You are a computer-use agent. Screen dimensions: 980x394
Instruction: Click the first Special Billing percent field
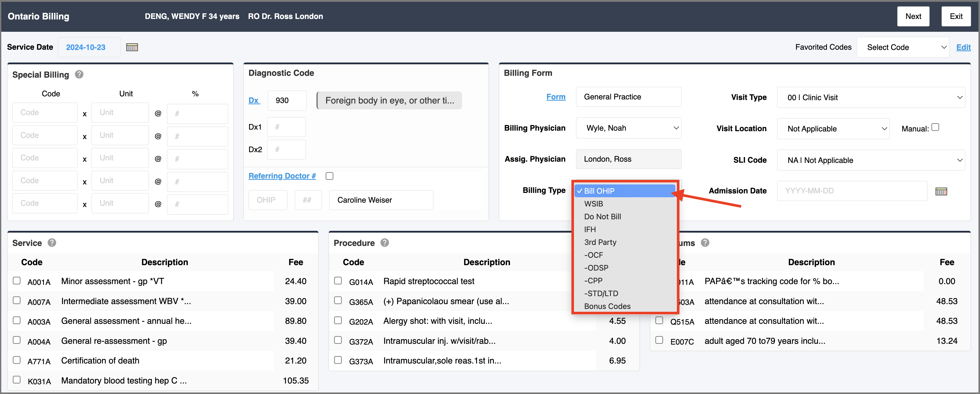click(x=197, y=113)
